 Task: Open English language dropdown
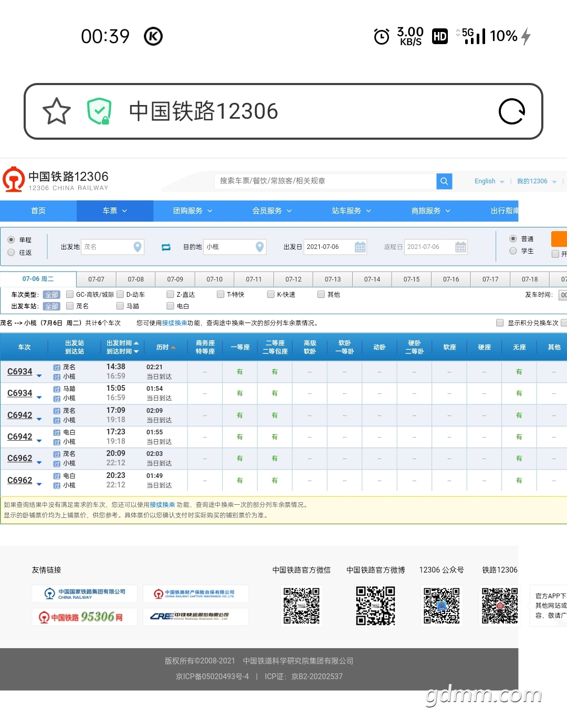pos(489,181)
